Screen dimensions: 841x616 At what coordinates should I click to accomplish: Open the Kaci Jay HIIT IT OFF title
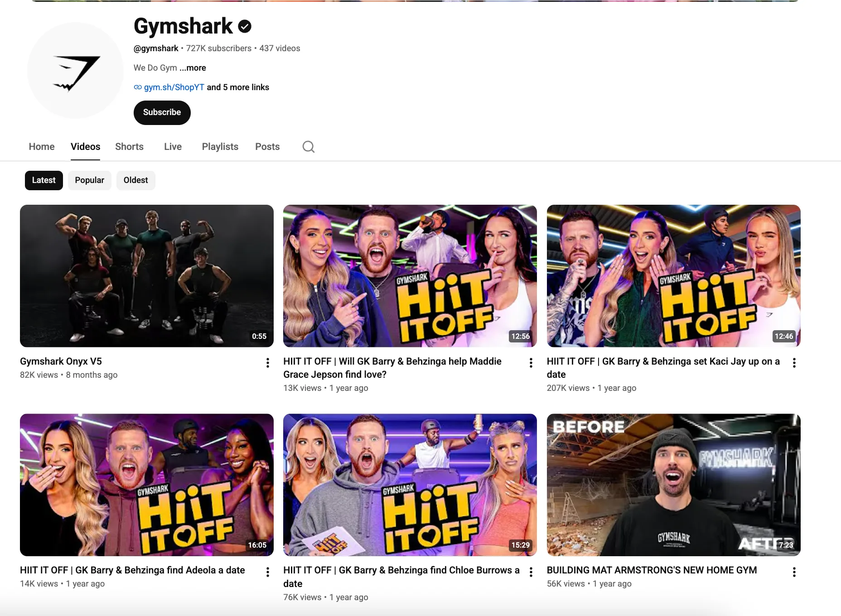663,368
